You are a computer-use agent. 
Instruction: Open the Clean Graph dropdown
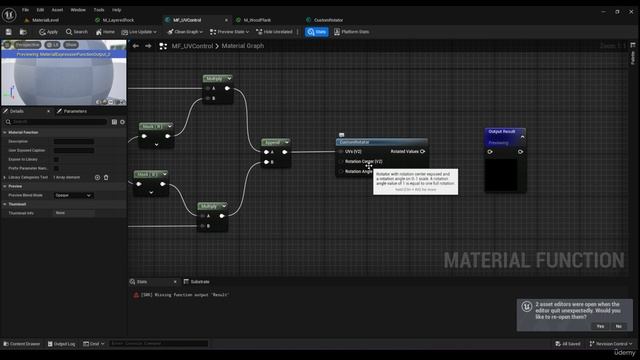point(185,32)
